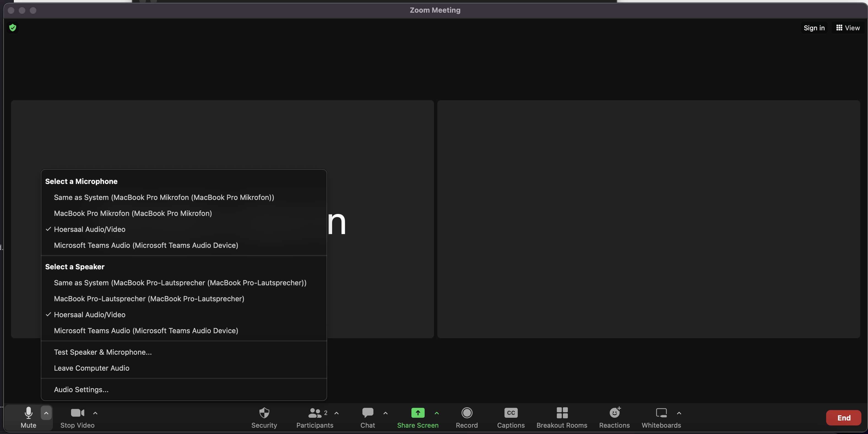Open Test Speaker & Microphone
Image resolution: width=868 pixels, height=434 pixels.
tap(184, 352)
